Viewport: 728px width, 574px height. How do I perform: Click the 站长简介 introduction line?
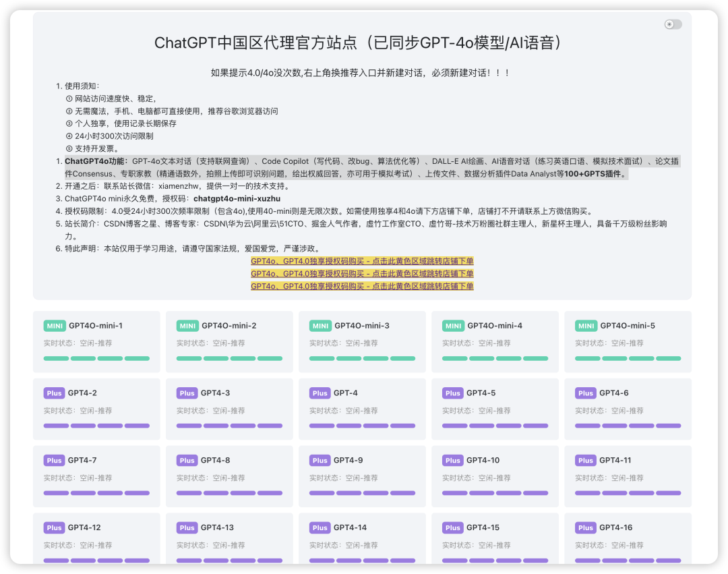coord(366,230)
